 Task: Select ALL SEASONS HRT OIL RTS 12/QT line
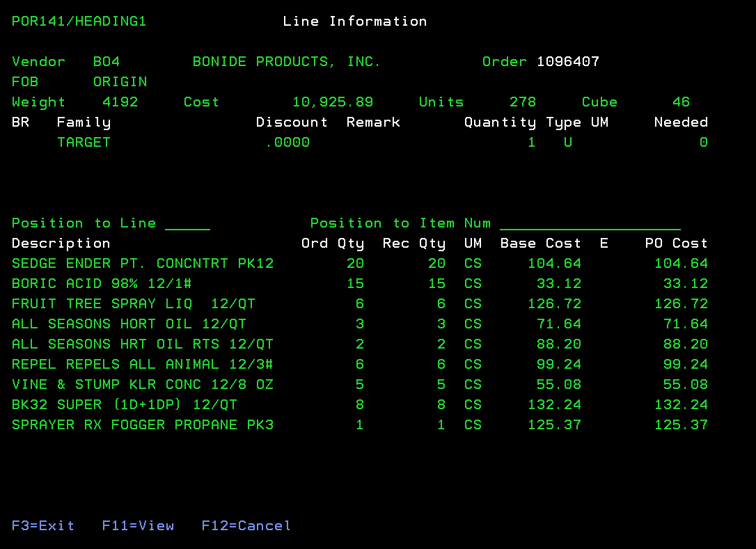tap(143, 344)
